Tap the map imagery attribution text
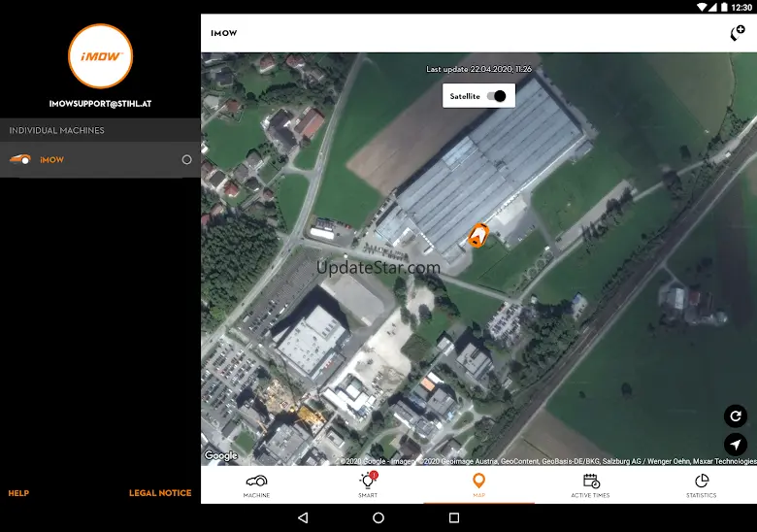This screenshot has width=757, height=532. tap(548, 461)
